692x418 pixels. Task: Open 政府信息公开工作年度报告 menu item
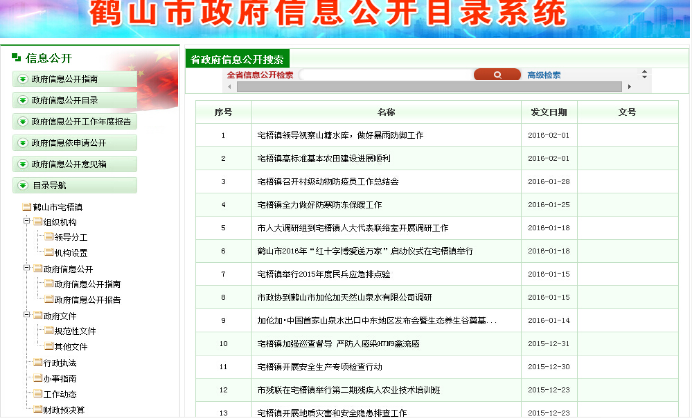click(80, 122)
